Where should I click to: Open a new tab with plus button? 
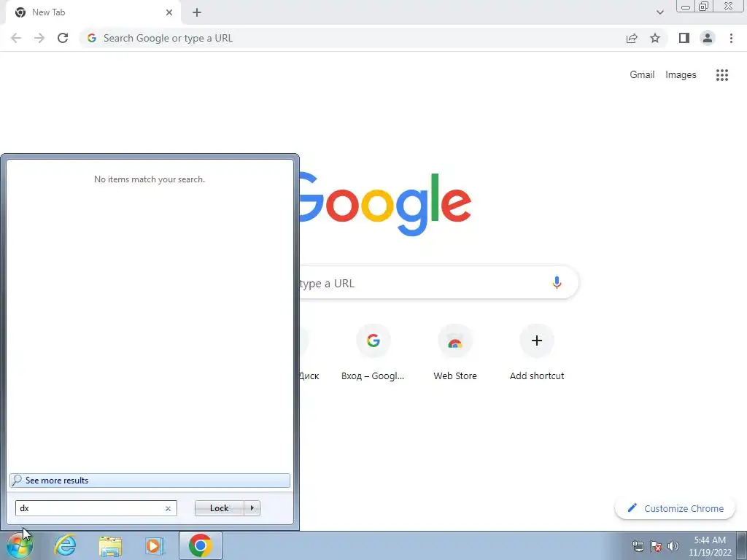point(197,13)
